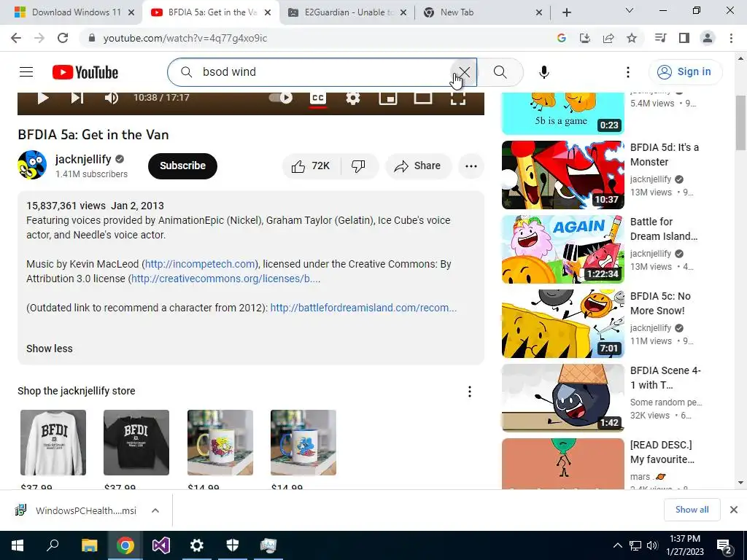Play the video
The width and height of the screenshot is (747, 560).
click(43, 98)
